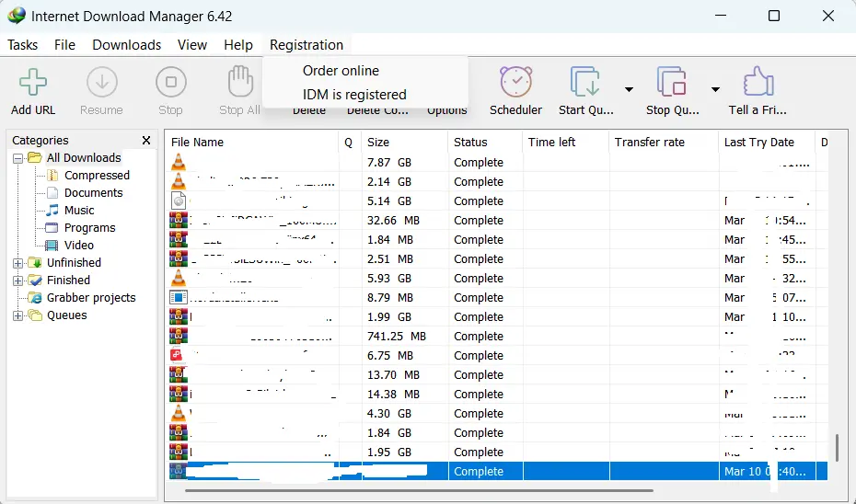Screen dimensions: 856x504
Task: Select the row with size 1.84 MB
Action: tap(496, 239)
